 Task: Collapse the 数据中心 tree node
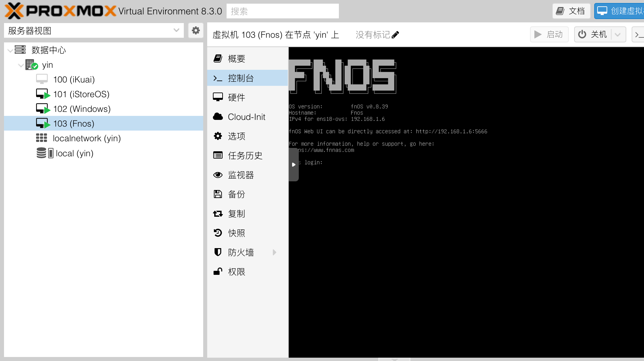10,50
